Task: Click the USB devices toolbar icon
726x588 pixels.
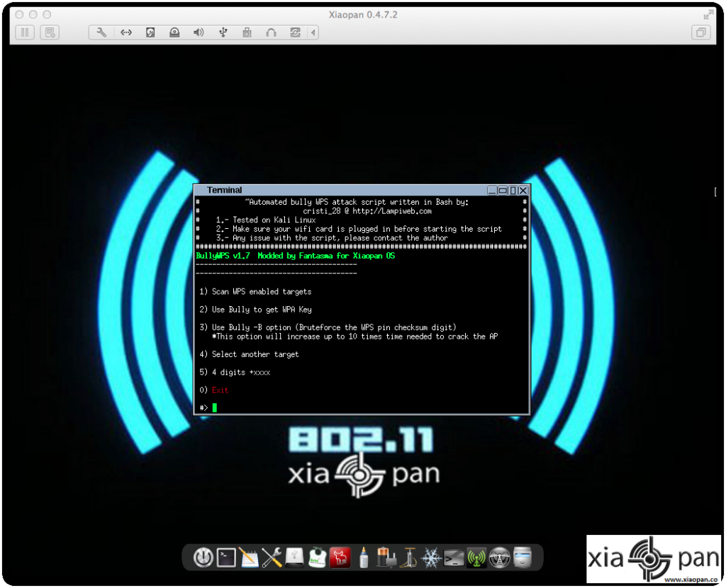Action: pos(223,32)
